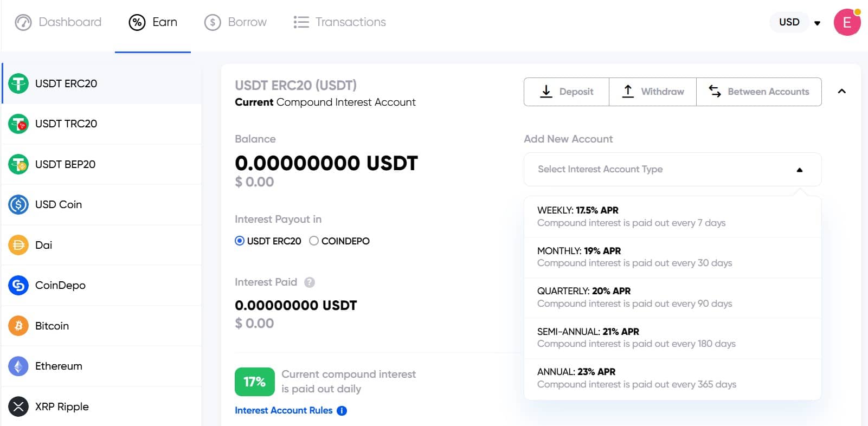The width and height of the screenshot is (868, 426).
Task: Click the CoinDepo logo icon
Action: [x=18, y=285]
